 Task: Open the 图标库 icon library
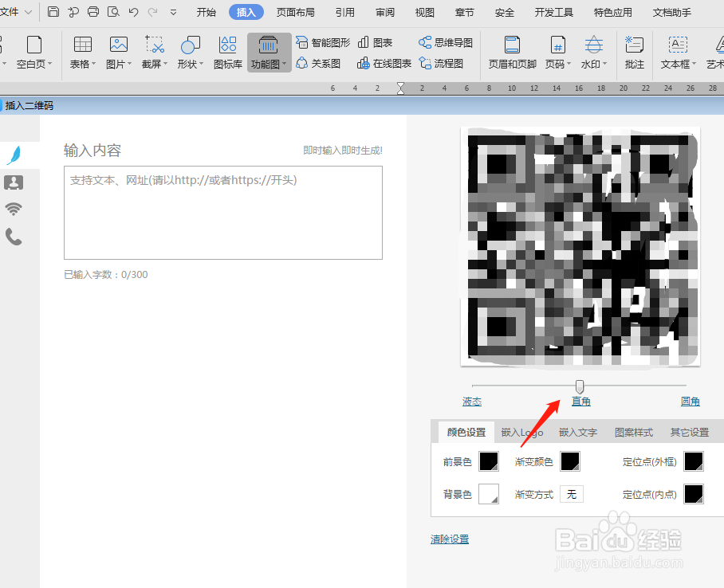[228, 52]
